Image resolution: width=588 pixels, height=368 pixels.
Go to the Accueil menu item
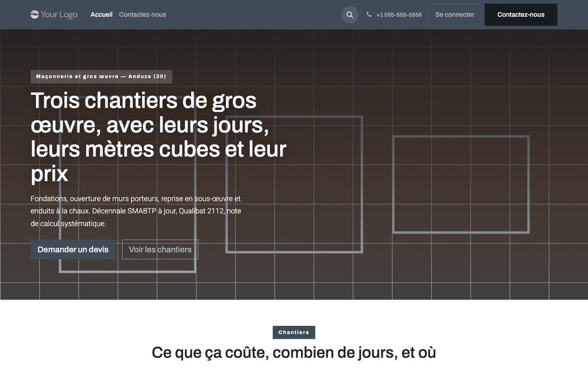(x=101, y=14)
